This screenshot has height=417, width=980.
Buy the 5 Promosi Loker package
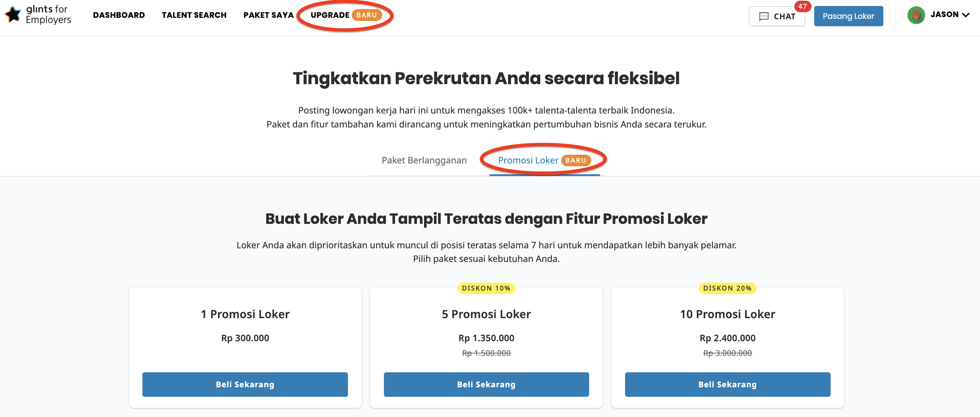tap(486, 384)
